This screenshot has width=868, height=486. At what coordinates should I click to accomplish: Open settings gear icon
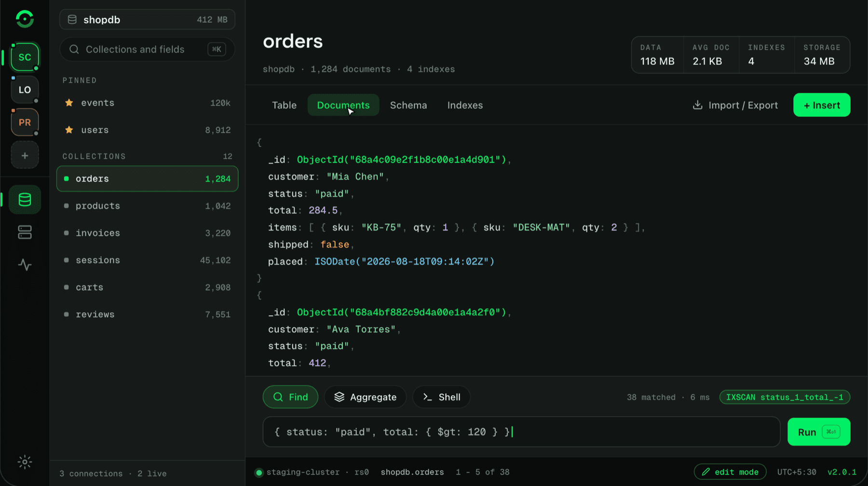[x=25, y=462]
